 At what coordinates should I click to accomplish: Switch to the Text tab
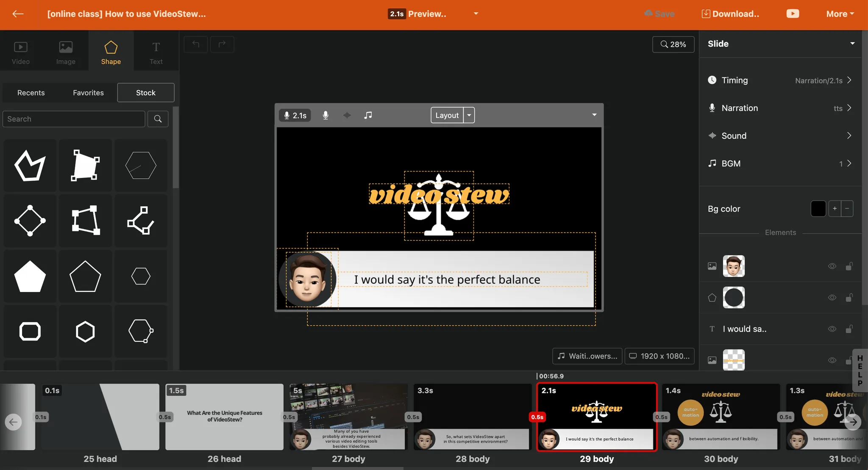point(156,52)
